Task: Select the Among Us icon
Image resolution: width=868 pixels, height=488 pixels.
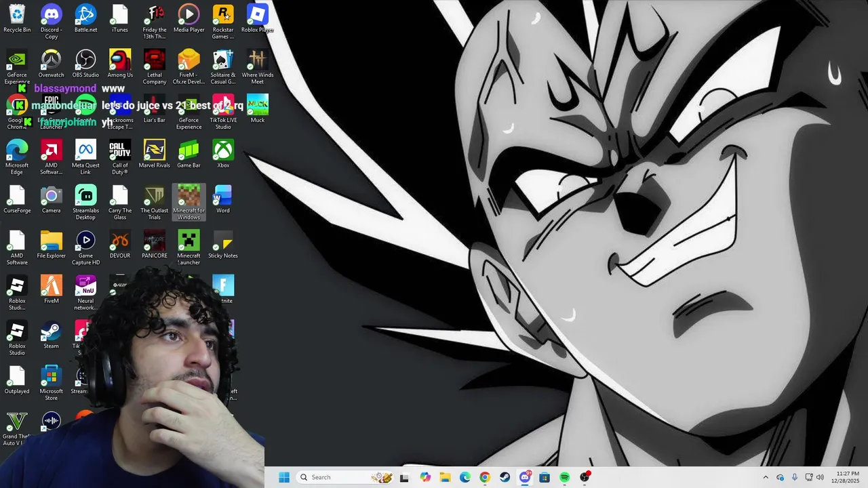Action: coord(120,64)
